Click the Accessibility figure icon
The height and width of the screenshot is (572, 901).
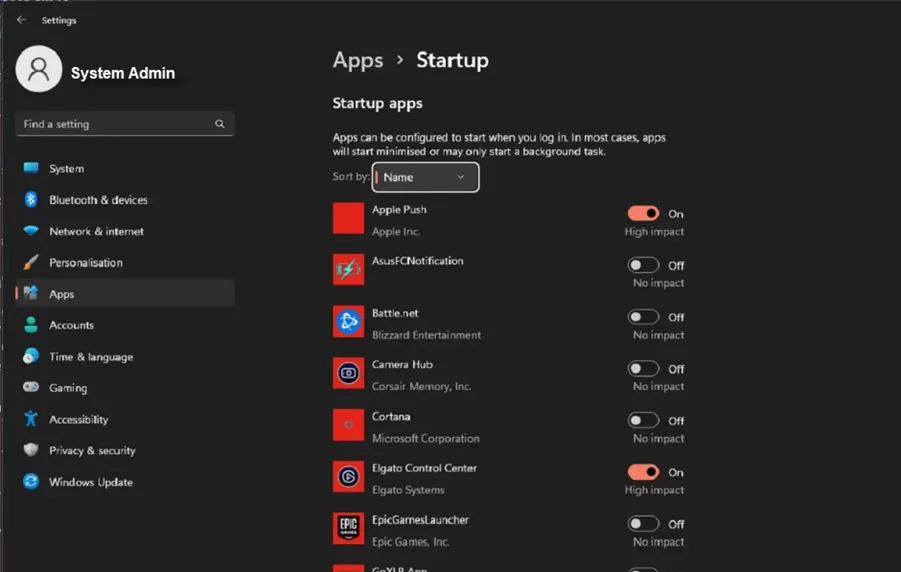coord(31,419)
